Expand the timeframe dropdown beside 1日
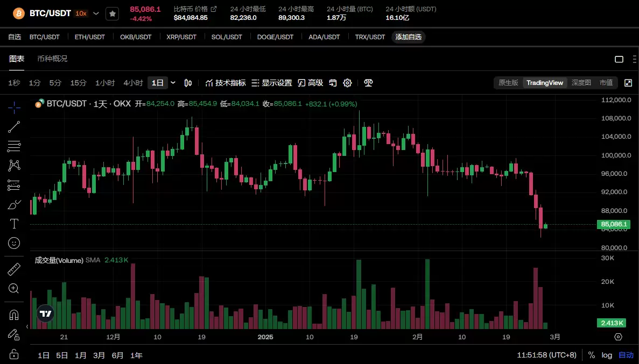The width and height of the screenshot is (639, 364). click(x=173, y=83)
